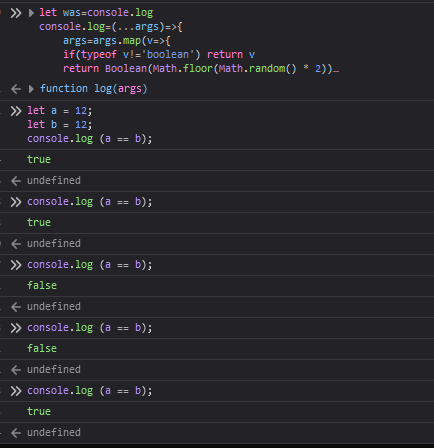This screenshot has height=448, width=434.
Task: Click the 'console.log=(...args)=>{' code line
Action: pos(111,27)
